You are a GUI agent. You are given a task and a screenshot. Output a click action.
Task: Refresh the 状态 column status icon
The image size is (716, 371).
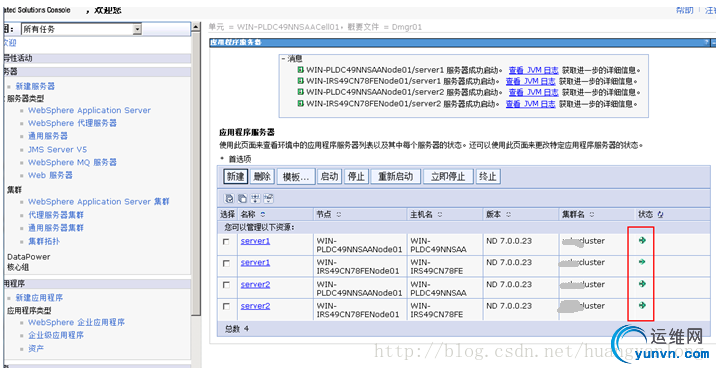tap(660, 214)
